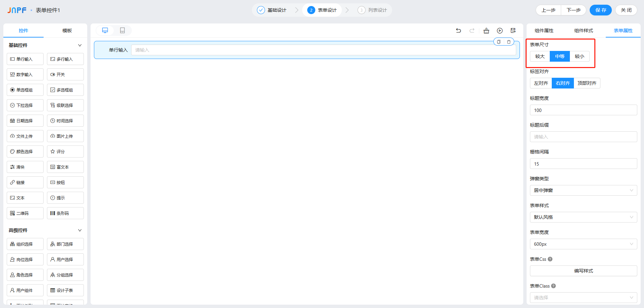Open the 表单样式 dropdown
Image resolution: width=644 pixels, height=308 pixels.
[x=584, y=217]
